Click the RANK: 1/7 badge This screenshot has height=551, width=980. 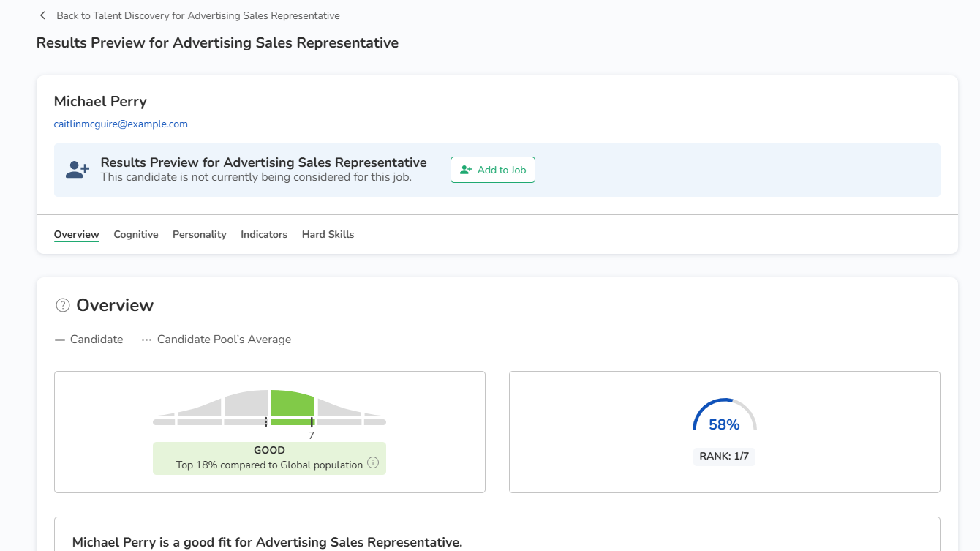pos(724,456)
